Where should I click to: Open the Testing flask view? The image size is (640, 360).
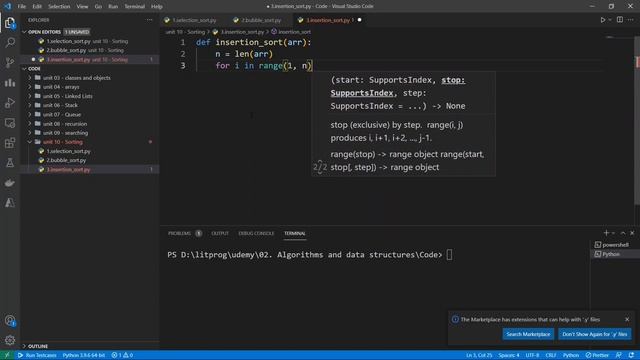10,162
